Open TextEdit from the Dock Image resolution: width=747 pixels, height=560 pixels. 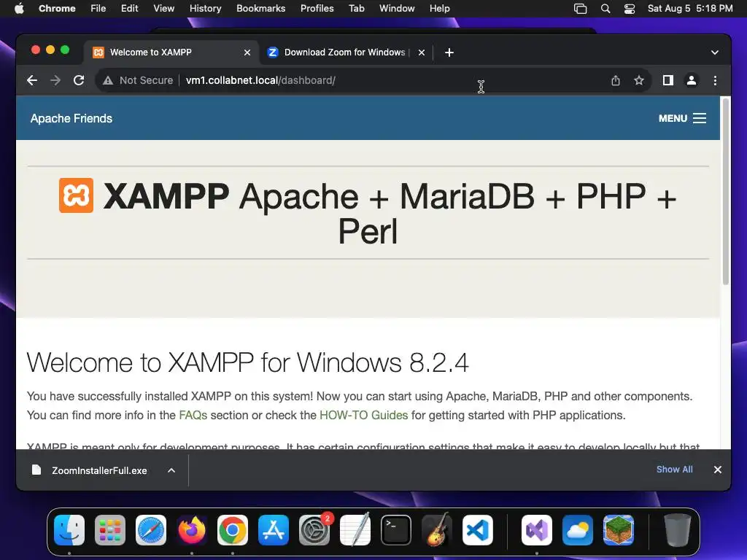tap(355, 530)
